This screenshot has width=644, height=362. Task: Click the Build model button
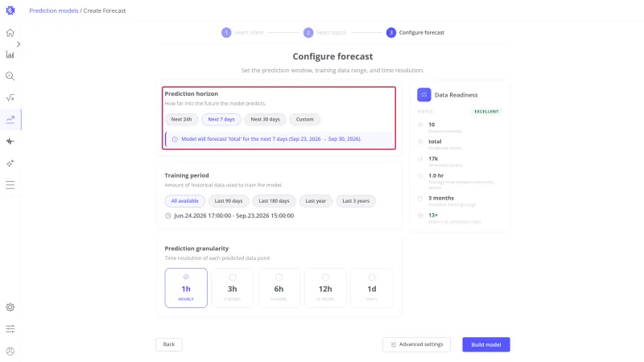pyautogui.click(x=486, y=345)
